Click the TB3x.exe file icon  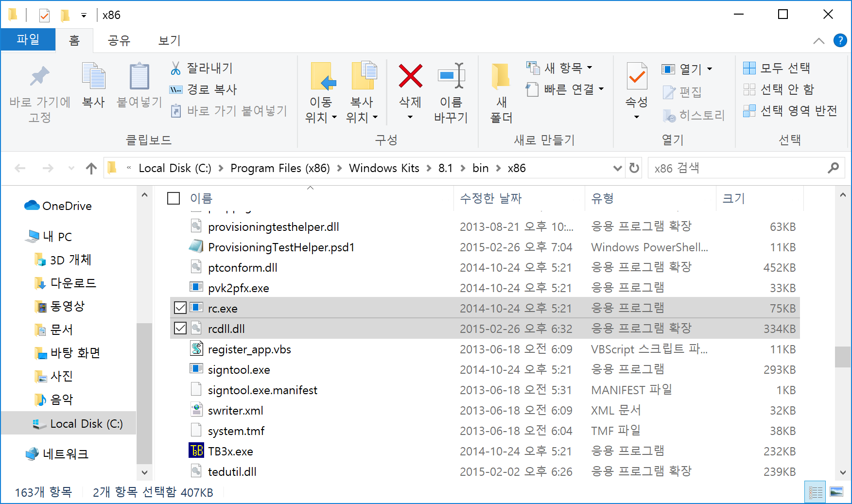click(x=196, y=451)
